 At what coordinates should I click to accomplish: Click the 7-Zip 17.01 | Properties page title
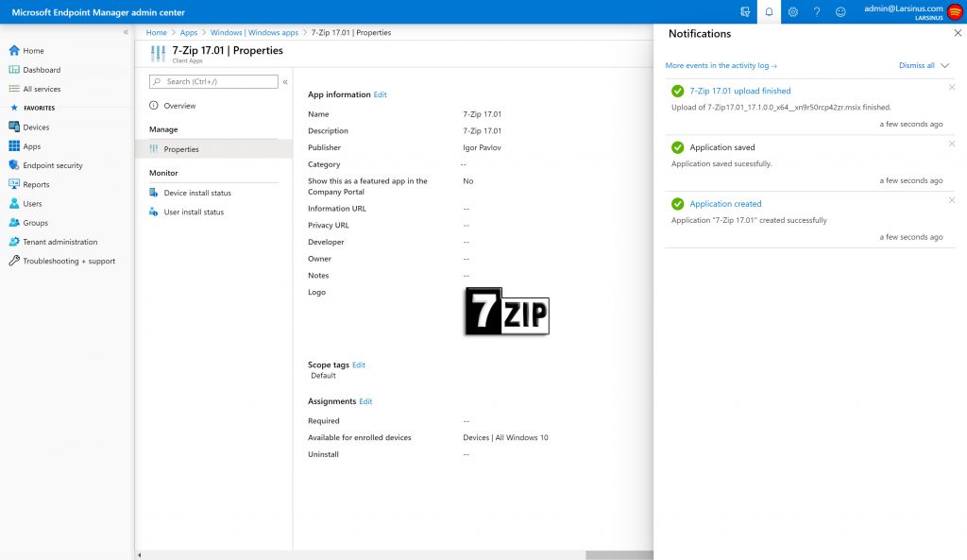pos(227,51)
